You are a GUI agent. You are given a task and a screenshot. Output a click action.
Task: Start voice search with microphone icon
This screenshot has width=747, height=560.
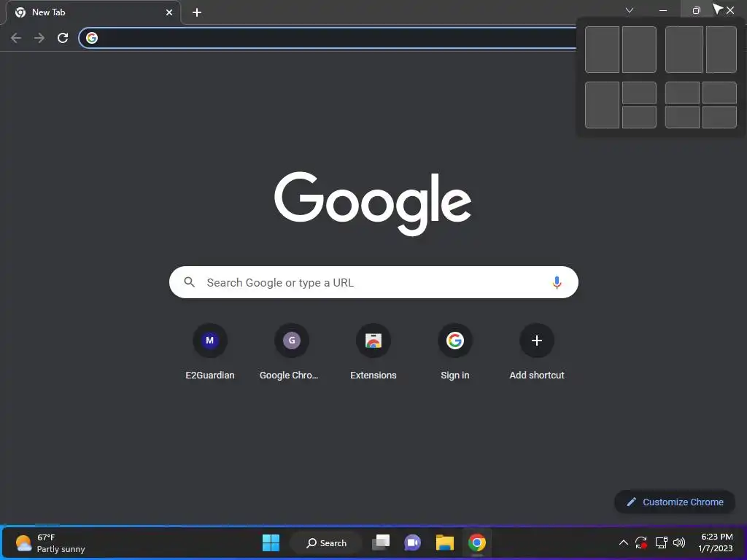[557, 282]
